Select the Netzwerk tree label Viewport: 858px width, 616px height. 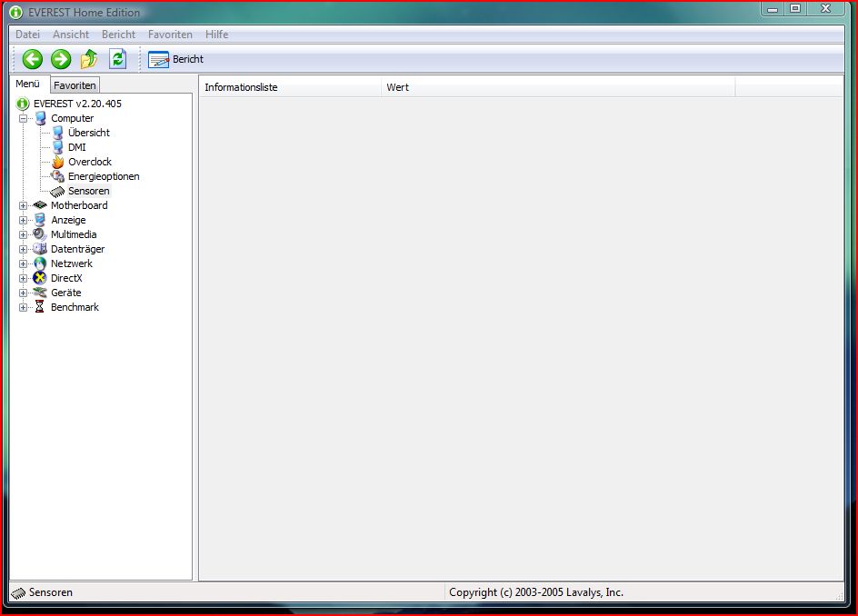coord(72,263)
